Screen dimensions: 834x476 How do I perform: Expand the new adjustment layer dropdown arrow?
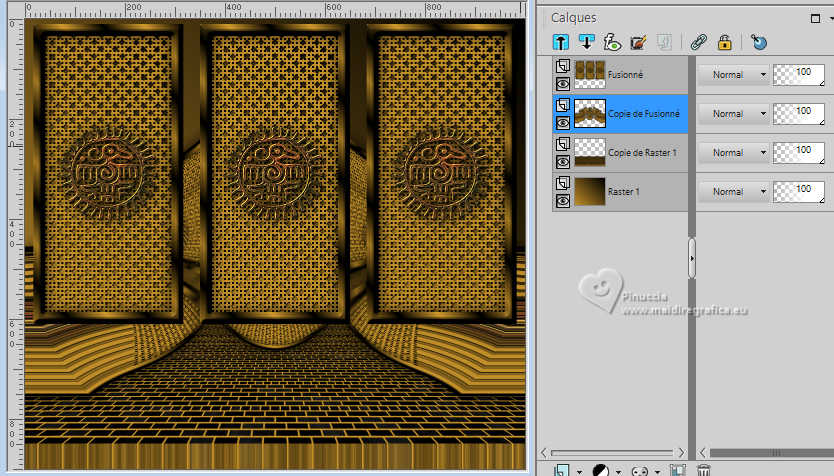tap(619, 469)
